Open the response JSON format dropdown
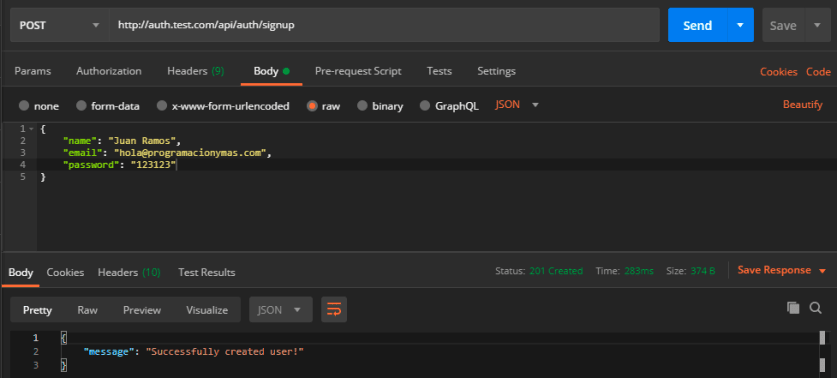Screen dimensions: 837x378 pos(281,310)
